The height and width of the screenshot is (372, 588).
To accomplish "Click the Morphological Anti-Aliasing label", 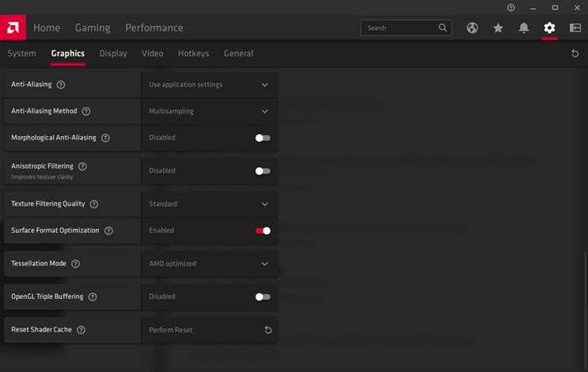I will pos(54,138).
